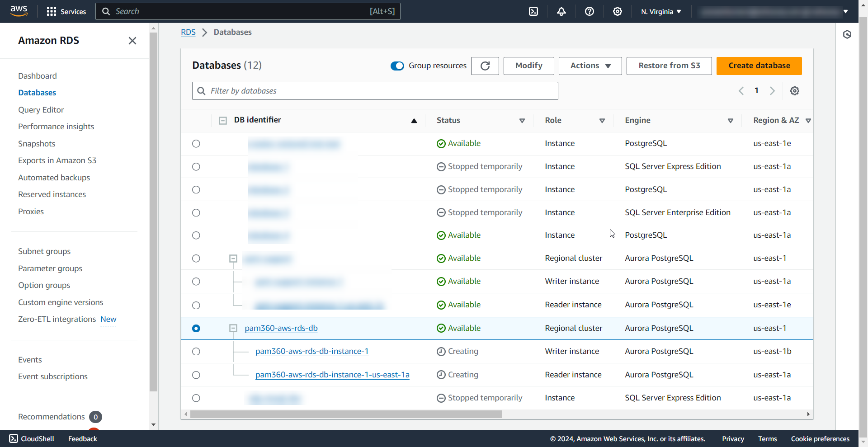Open the info panel hexagon icon

[x=847, y=34]
